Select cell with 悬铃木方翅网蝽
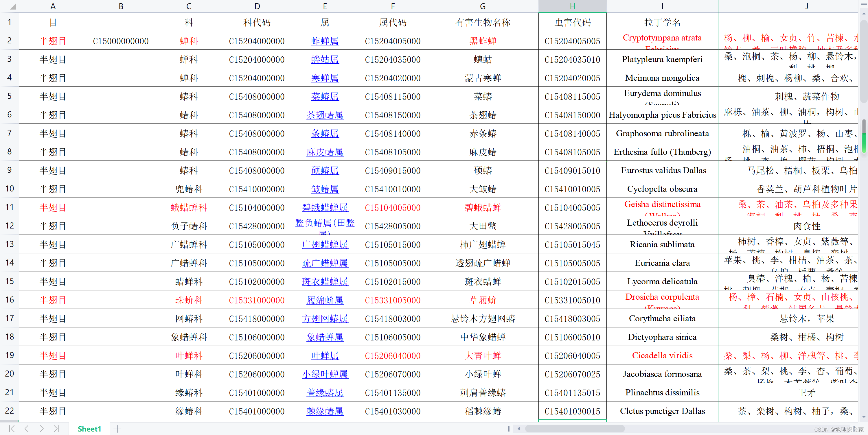This screenshot has height=435, width=868. [x=483, y=319]
